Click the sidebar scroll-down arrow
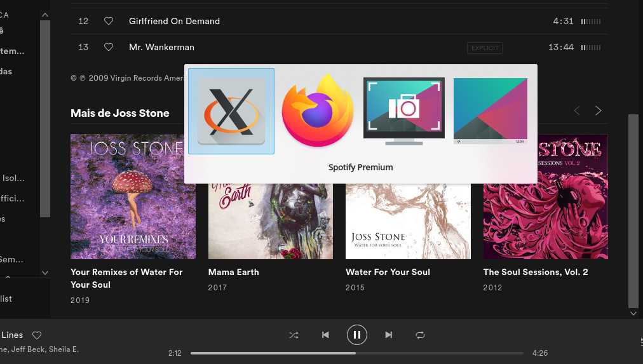 45,273
